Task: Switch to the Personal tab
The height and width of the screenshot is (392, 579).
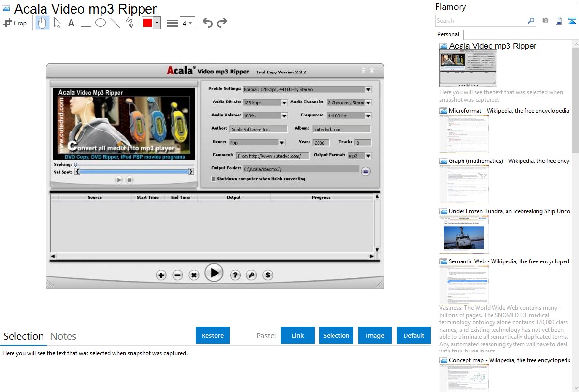Action: [448, 34]
